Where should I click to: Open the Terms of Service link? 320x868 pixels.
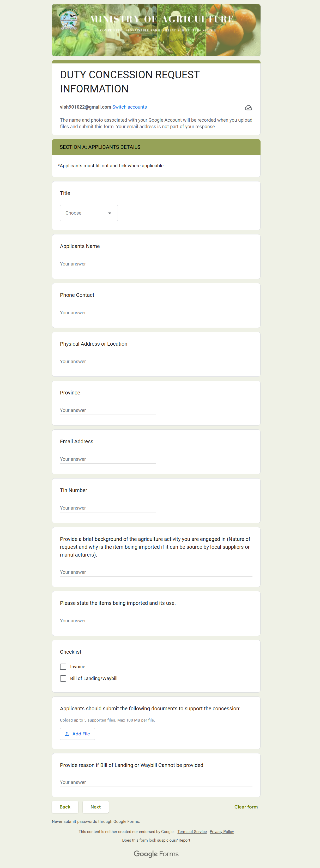coord(192,832)
